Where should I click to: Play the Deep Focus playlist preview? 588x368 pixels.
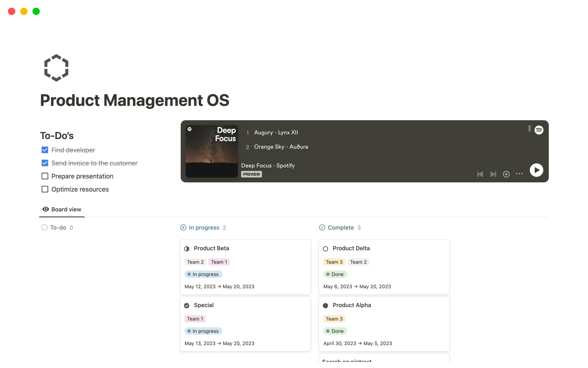[536, 170]
